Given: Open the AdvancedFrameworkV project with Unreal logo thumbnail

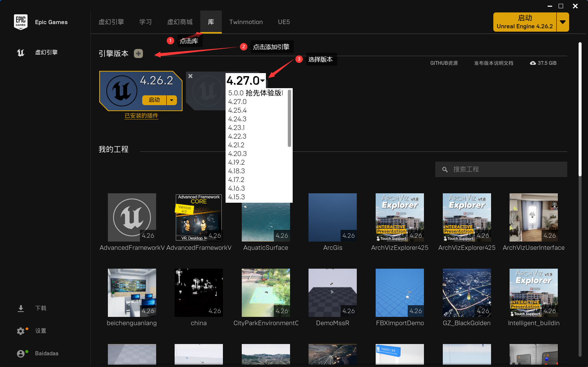Looking at the screenshot, I should [x=132, y=217].
